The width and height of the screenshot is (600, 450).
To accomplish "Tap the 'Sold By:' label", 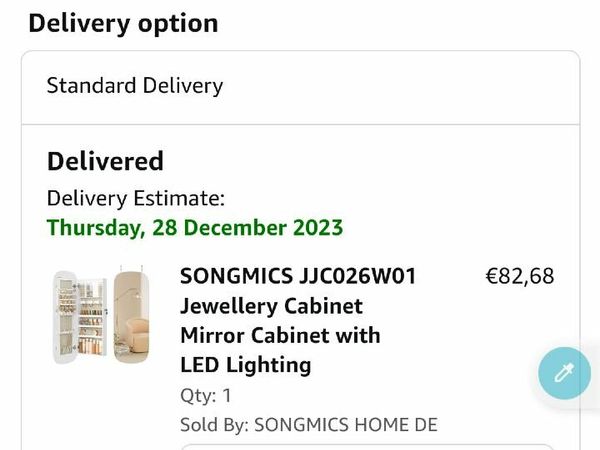I will tap(214, 424).
